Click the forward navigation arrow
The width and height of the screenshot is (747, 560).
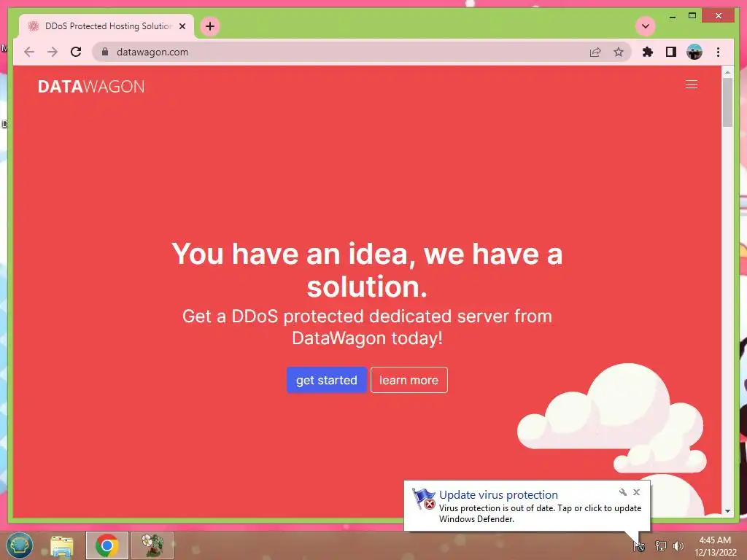[x=53, y=52]
